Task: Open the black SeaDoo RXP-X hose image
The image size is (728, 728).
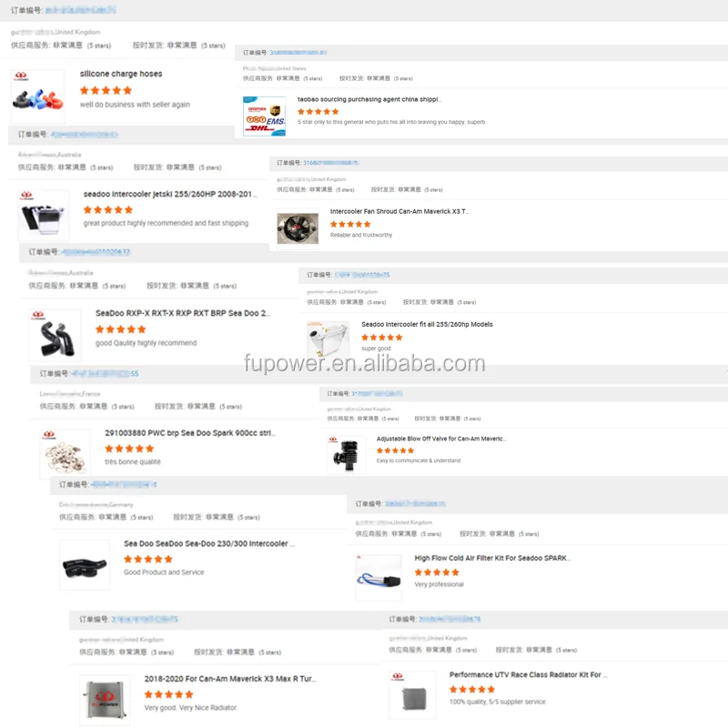Action: pos(55,335)
